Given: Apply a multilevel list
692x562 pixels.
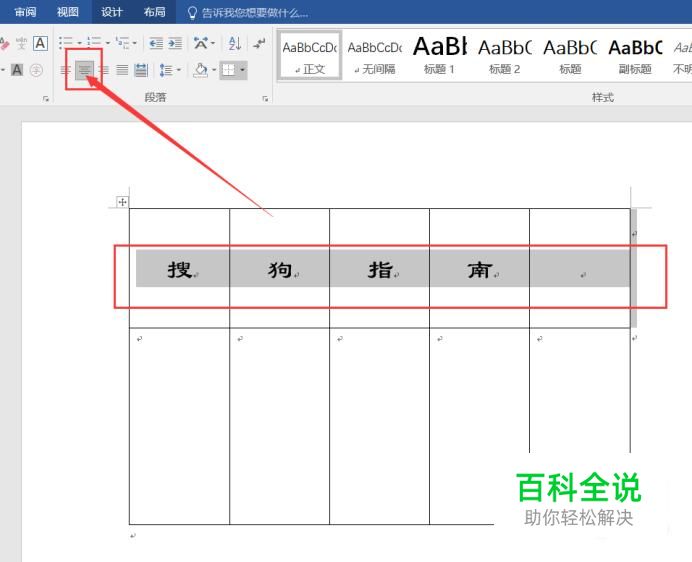Looking at the screenshot, I should coord(123,43).
